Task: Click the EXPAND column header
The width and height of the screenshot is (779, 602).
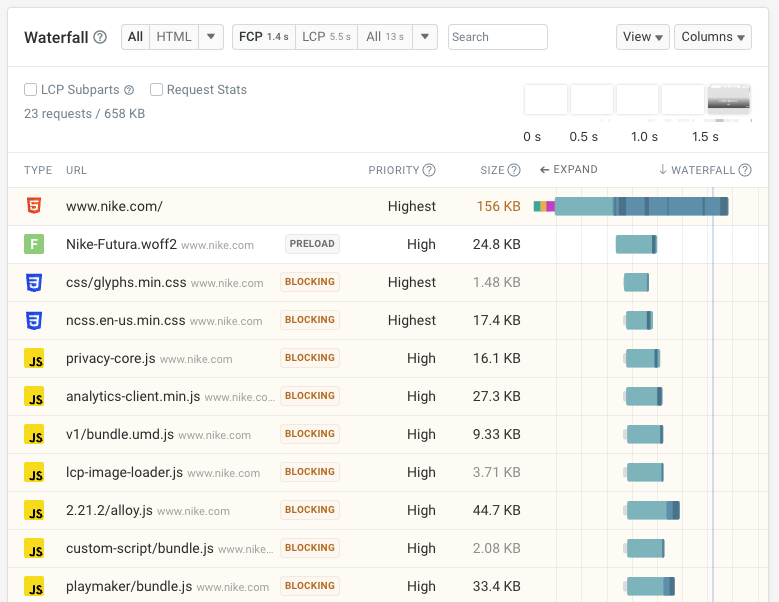Action: [x=569, y=170]
